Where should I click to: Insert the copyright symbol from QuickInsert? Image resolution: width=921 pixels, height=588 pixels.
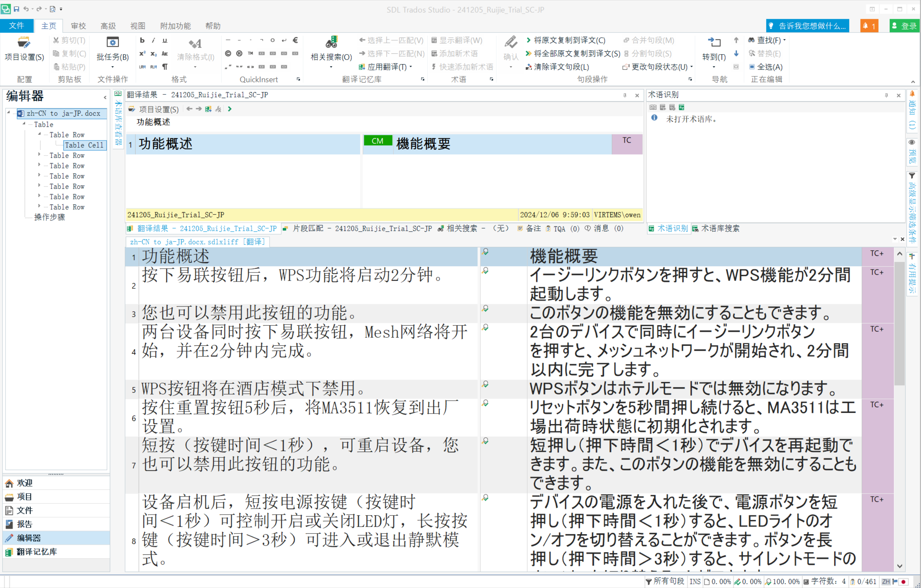228,53
